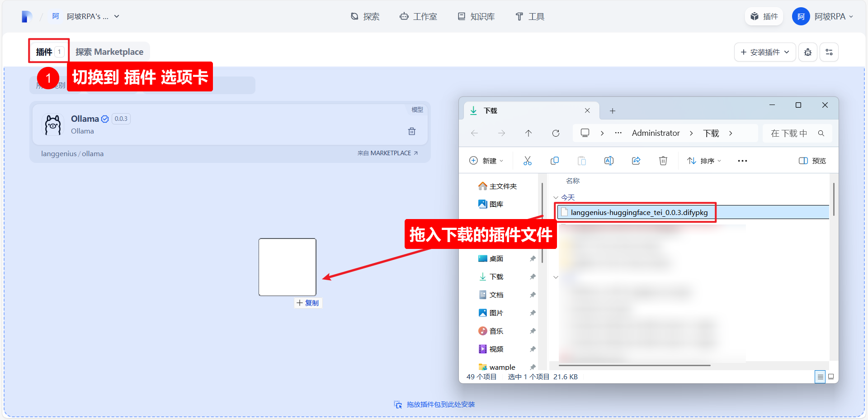Click the plugin debug bug icon
Viewport: 868px width, 420px height.
click(808, 52)
